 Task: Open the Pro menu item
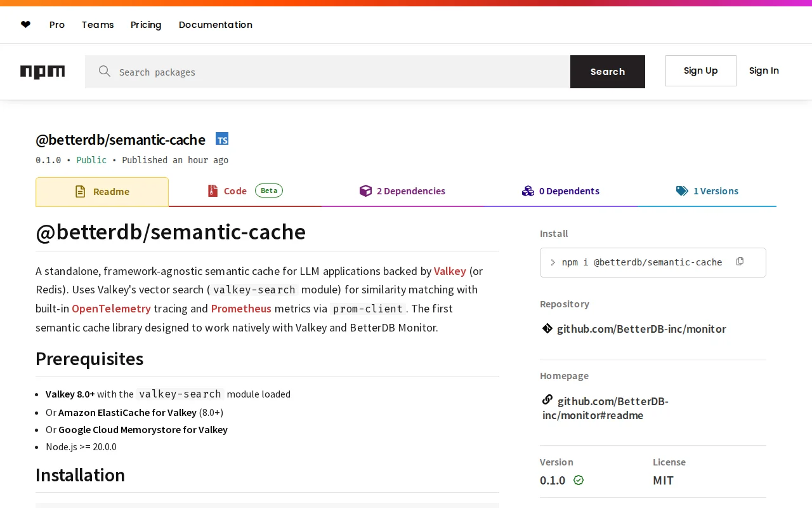57,25
